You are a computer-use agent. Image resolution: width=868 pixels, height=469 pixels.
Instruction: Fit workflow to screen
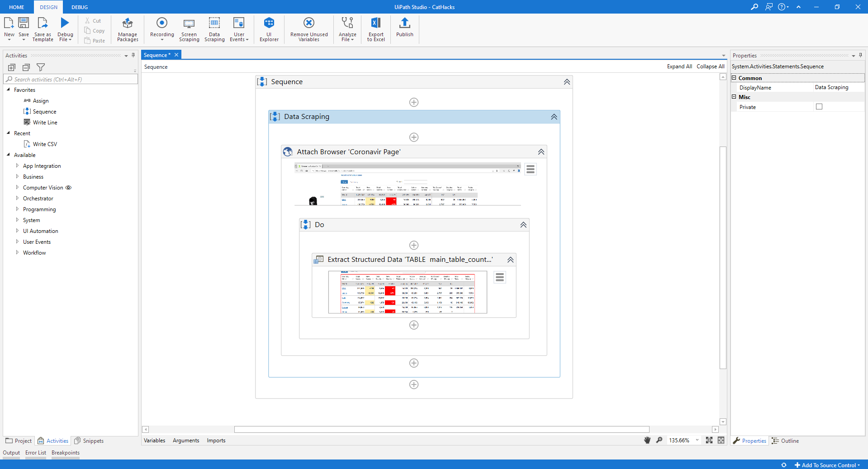(709, 440)
